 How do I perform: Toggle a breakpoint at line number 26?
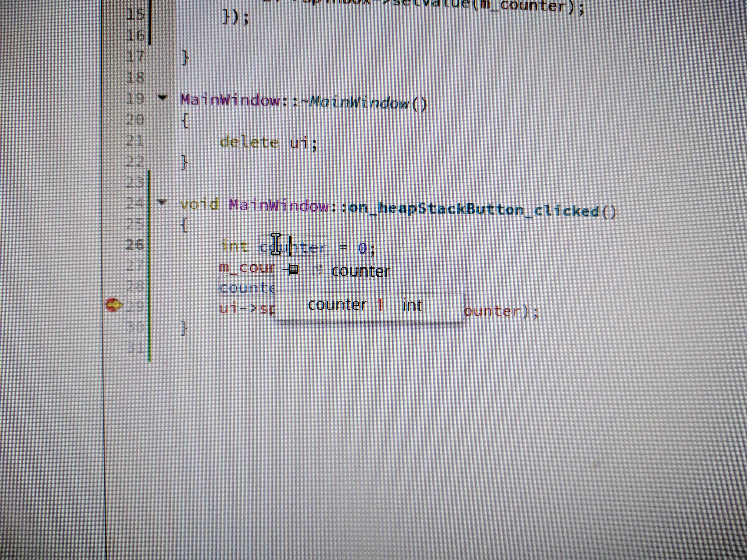(135, 245)
